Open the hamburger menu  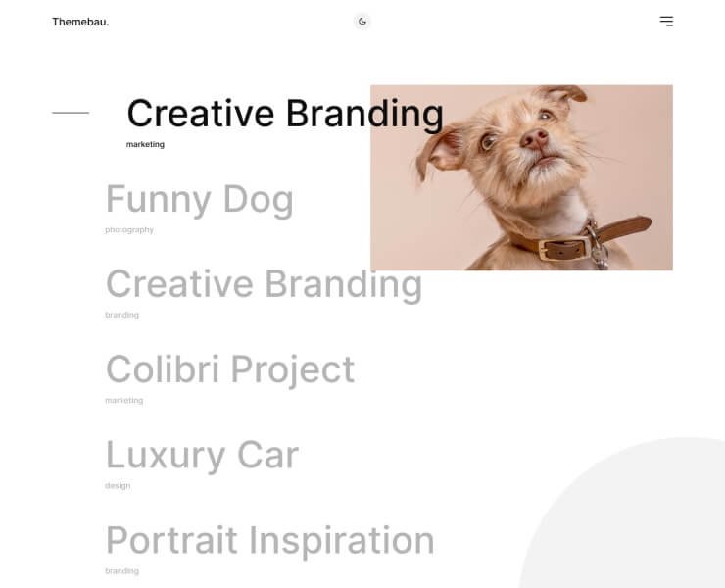click(666, 22)
